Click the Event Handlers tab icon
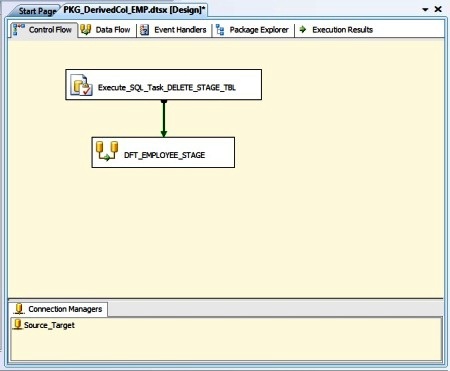The width and height of the screenshot is (450, 371). [144, 30]
